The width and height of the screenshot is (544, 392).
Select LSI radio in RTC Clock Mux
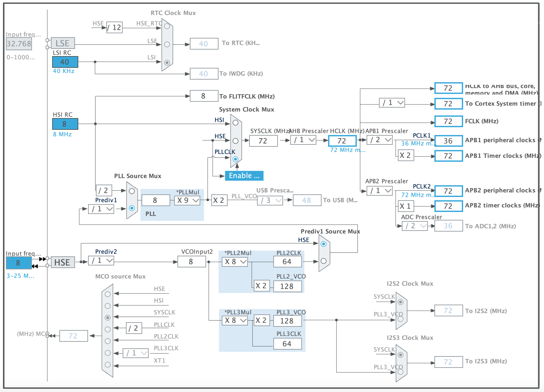coord(167,62)
